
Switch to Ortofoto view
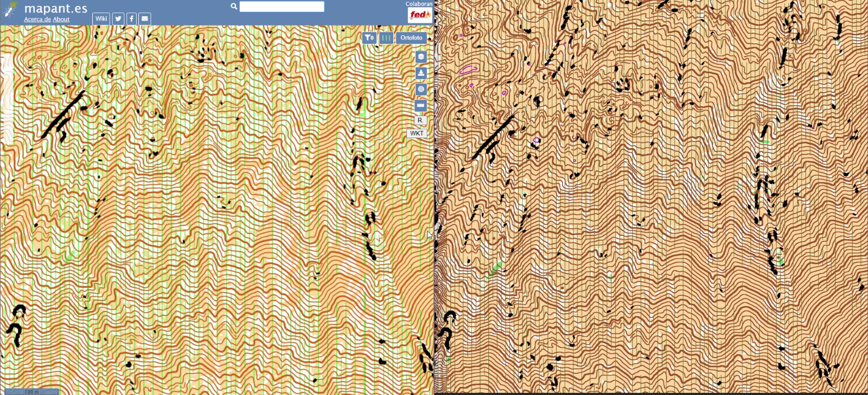411,38
